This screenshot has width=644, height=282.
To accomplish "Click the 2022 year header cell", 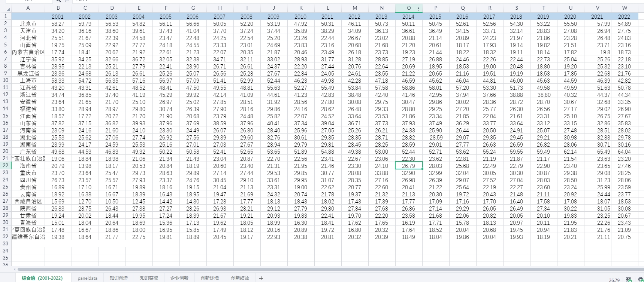I will point(625,16).
